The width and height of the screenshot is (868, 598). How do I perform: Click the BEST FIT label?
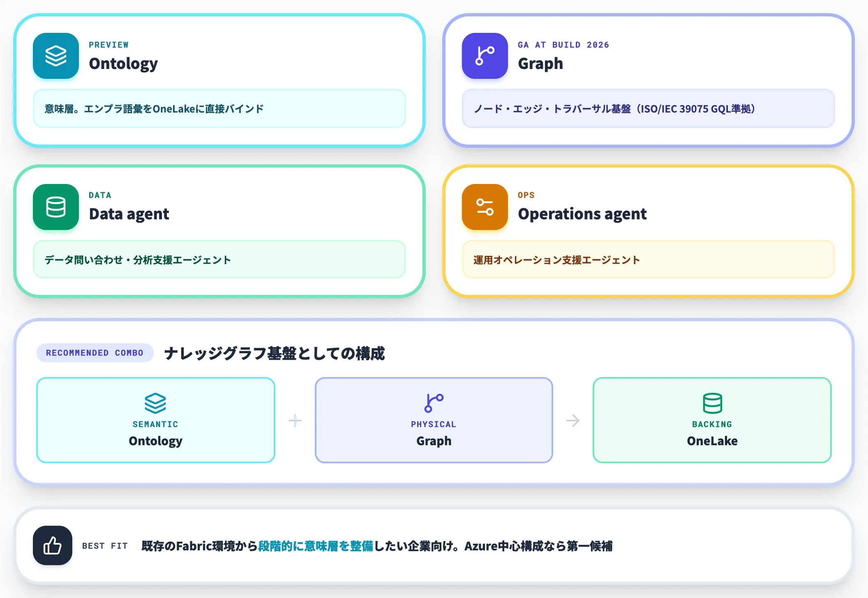click(105, 546)
